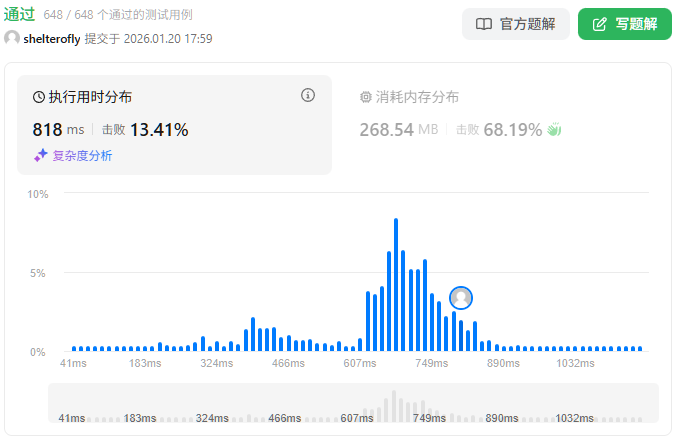Open the 官方题解 button
Image resolution: width=677 pixels, height=441 pixels.
515,24
